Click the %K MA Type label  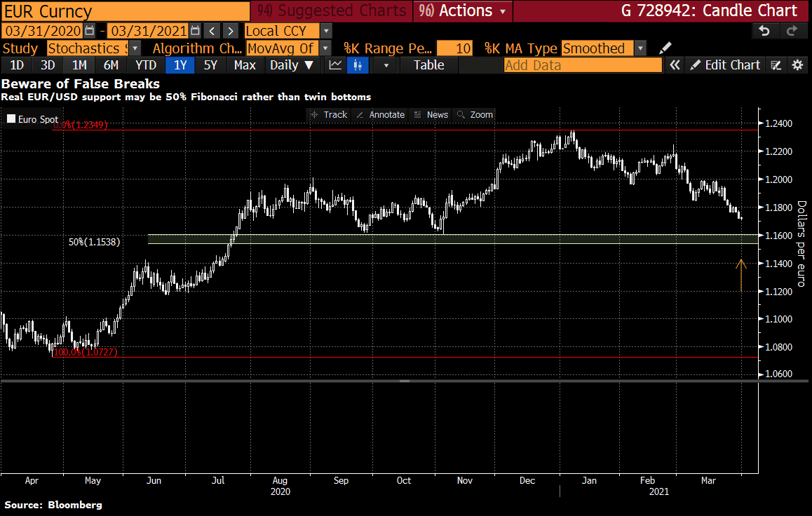pyautogui.click(x=520, y=48)
